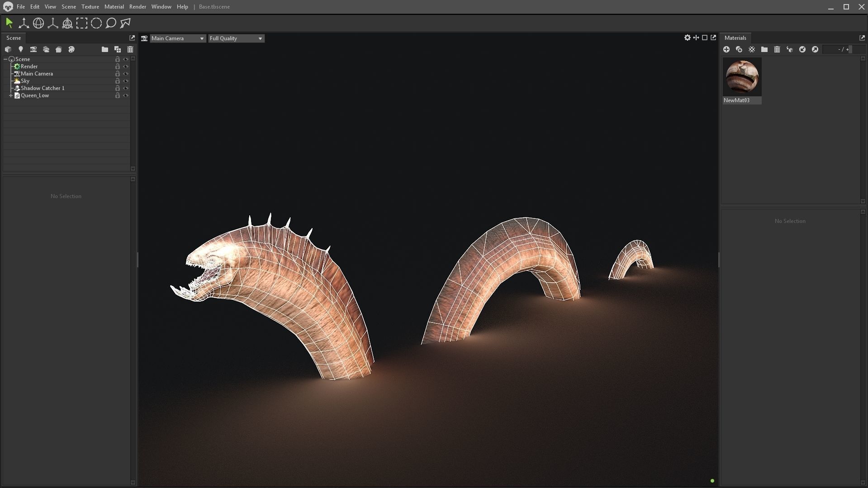Open the Edit menu
This screenshot has height=488, width=868.
(x=35, y=7)
